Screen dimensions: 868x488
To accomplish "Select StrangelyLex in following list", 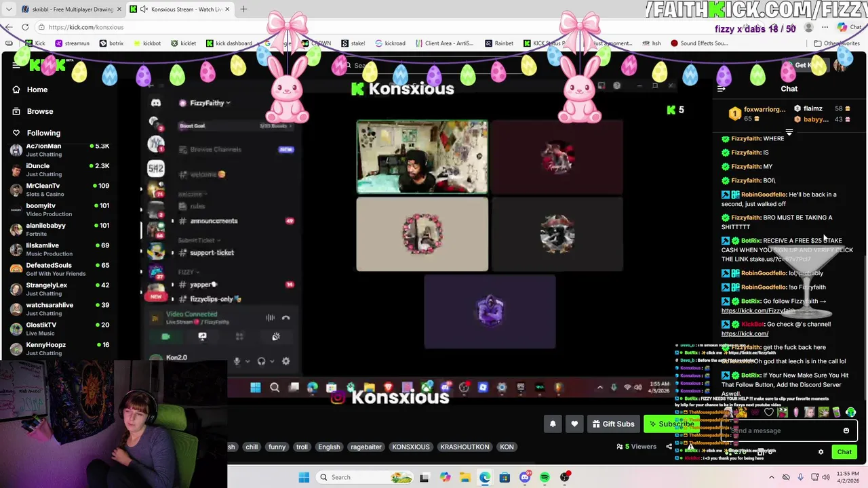I will (60, 289).
